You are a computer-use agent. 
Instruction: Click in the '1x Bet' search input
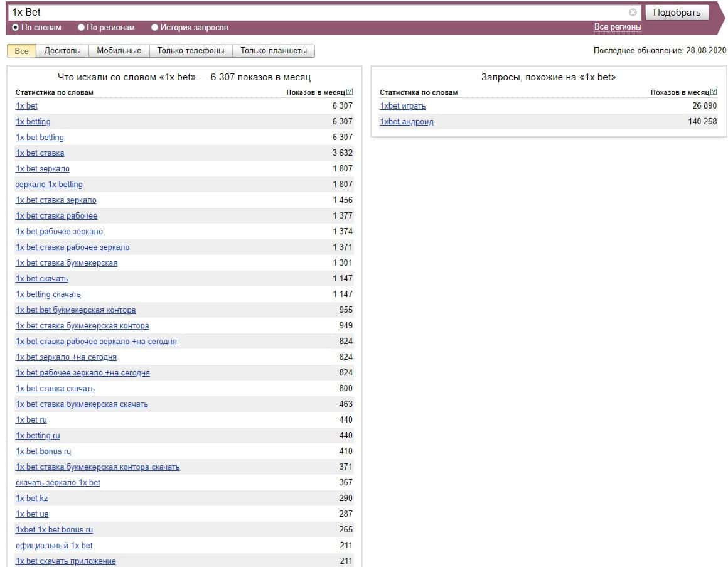[x=314, y=13]
